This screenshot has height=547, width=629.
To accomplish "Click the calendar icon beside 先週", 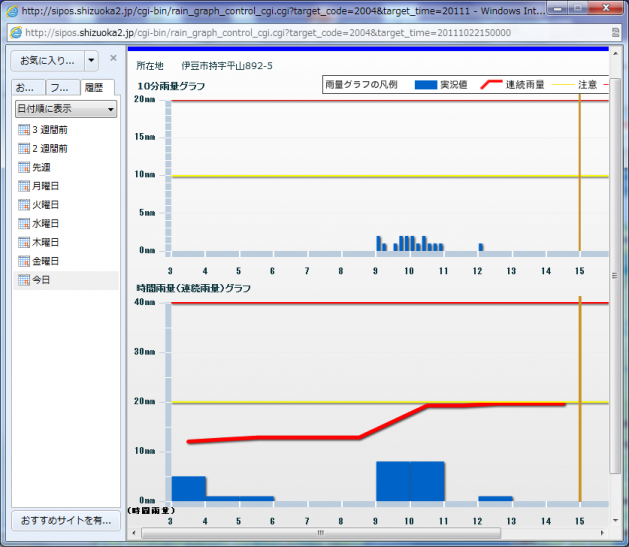I will point(24,167).
